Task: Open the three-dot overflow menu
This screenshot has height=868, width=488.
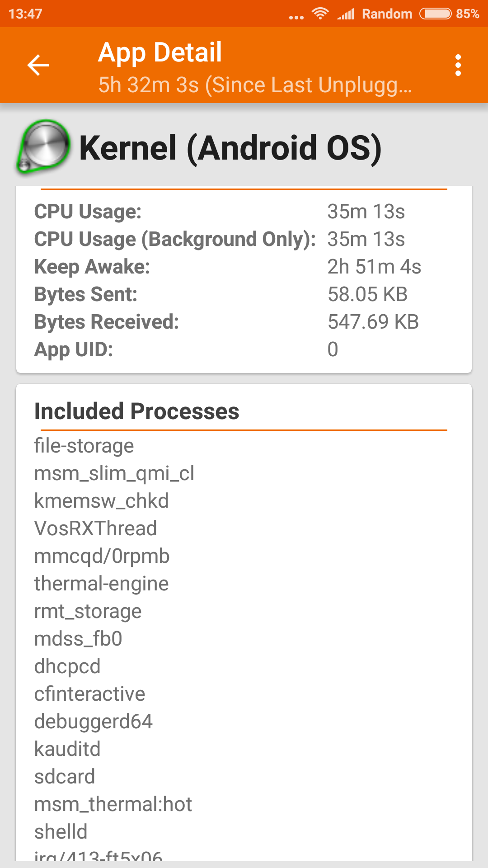Action: pos(458,66)
